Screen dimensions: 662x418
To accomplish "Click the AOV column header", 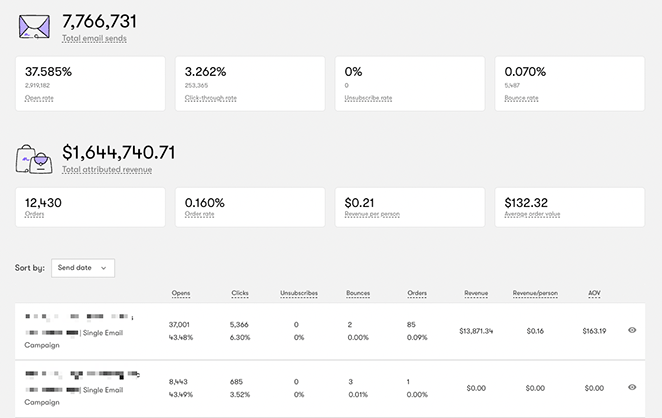I will tap(595, 293).
